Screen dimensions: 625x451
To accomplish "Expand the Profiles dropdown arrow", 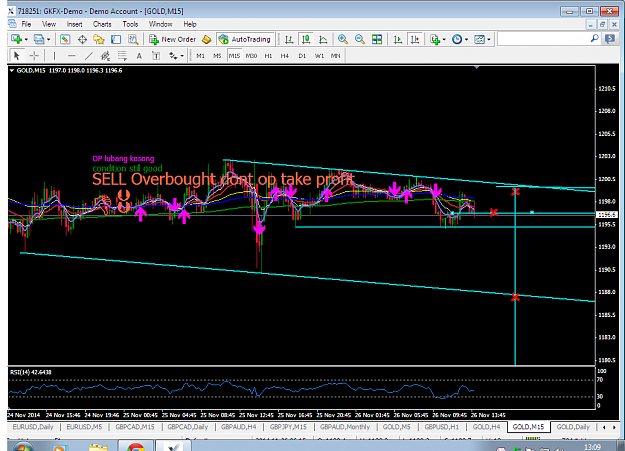I will point(49,39).
